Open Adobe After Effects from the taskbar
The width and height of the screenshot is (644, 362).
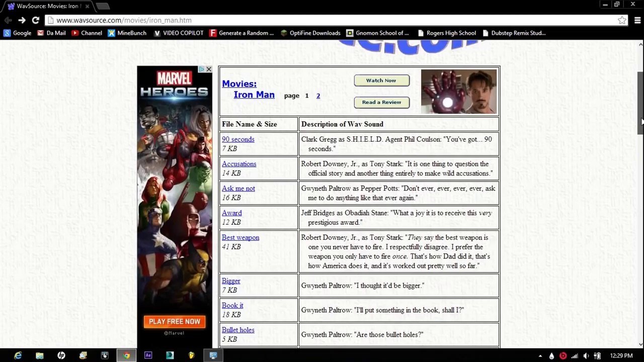click(x=148, y=355)
